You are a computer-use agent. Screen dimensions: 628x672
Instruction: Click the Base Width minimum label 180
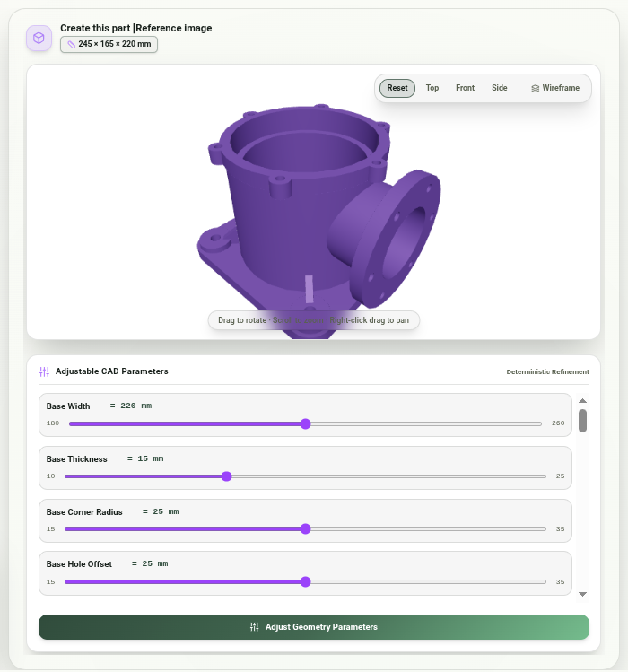click(x=53, y=423)
